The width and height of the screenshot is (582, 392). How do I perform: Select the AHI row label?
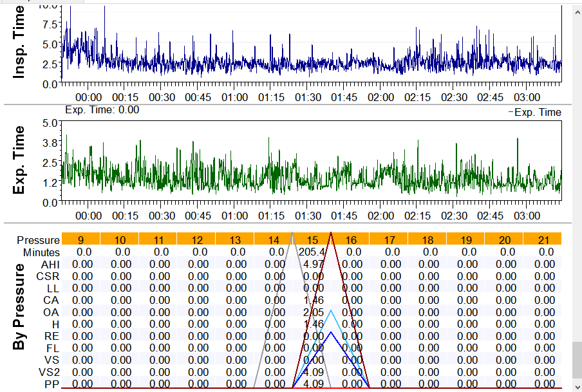coord(50,264)
